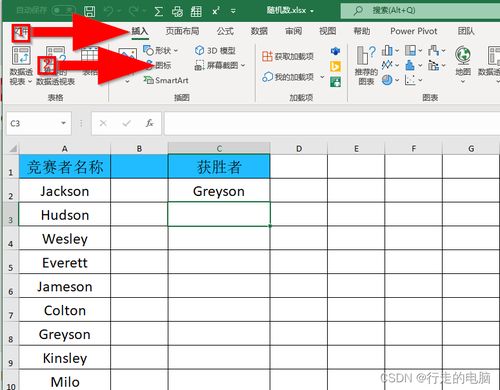Image resolution: width=500 pixels, height=390 pixels.
Task: Click the formula bar cancel X button
Action: click(x=103, y=123)
